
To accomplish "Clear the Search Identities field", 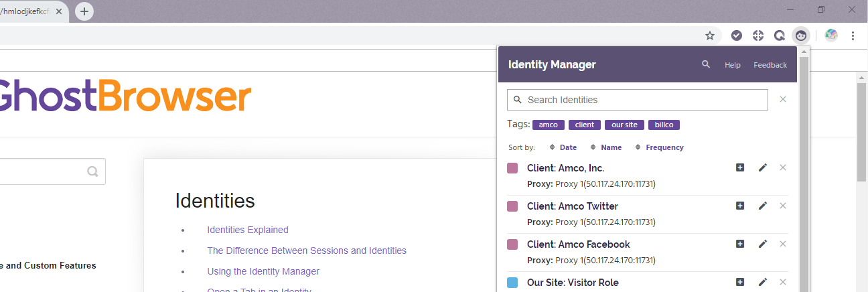I will [x=783, y=99].
